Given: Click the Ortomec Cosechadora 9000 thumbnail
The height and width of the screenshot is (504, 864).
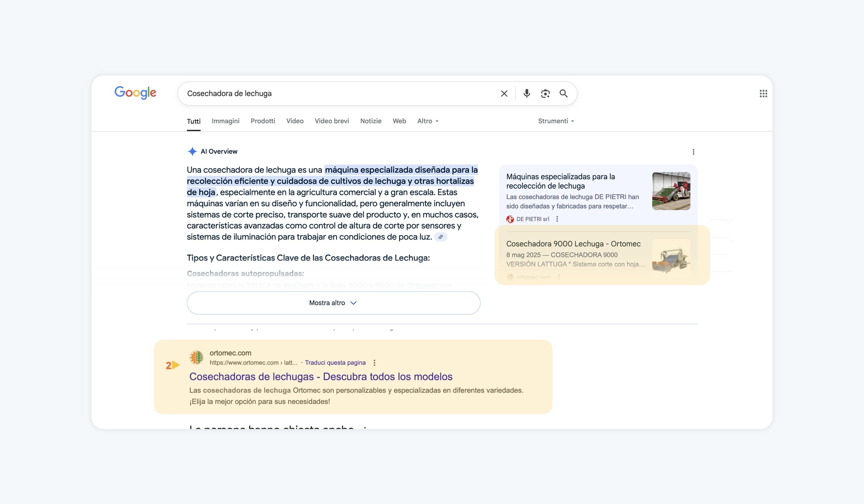Looking at the screenshot, I should (671, 257).
